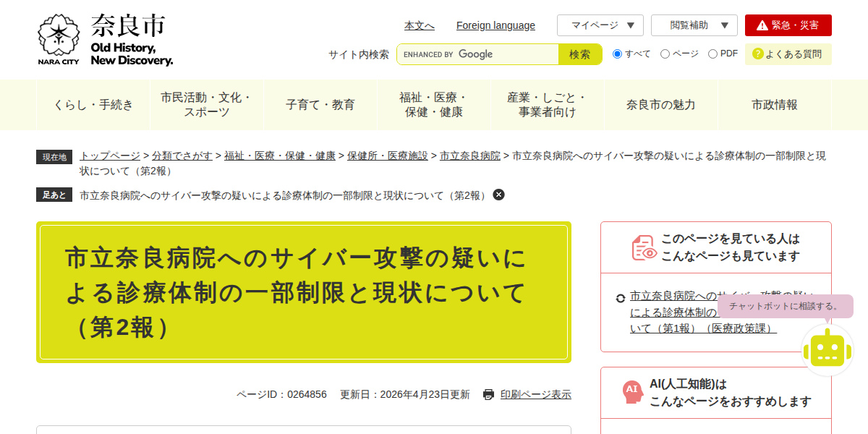Image resolution: width=868 pixels, height=434 pixels.
Task: Open the 市政情報 navigation menu
Action: [x=775, y=104]
